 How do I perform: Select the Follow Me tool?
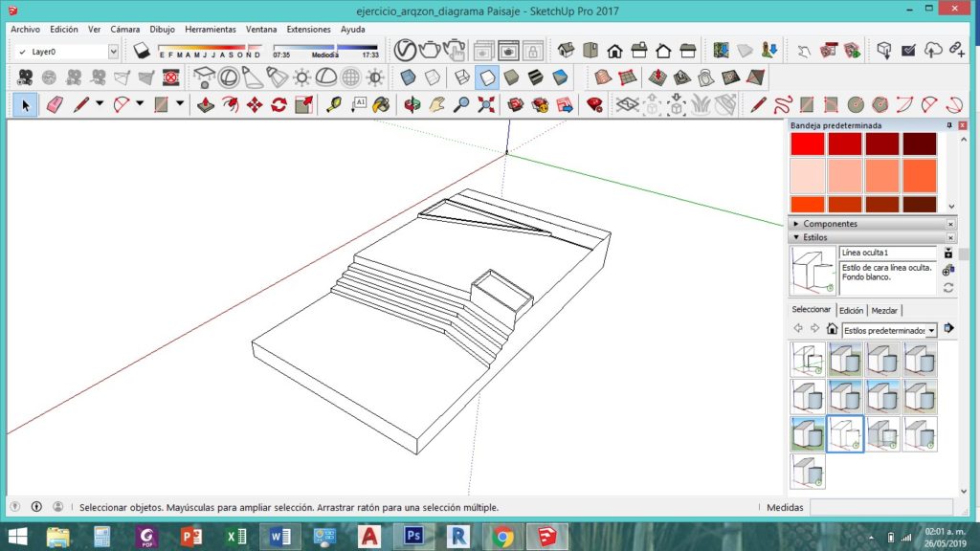pos(230,105)
